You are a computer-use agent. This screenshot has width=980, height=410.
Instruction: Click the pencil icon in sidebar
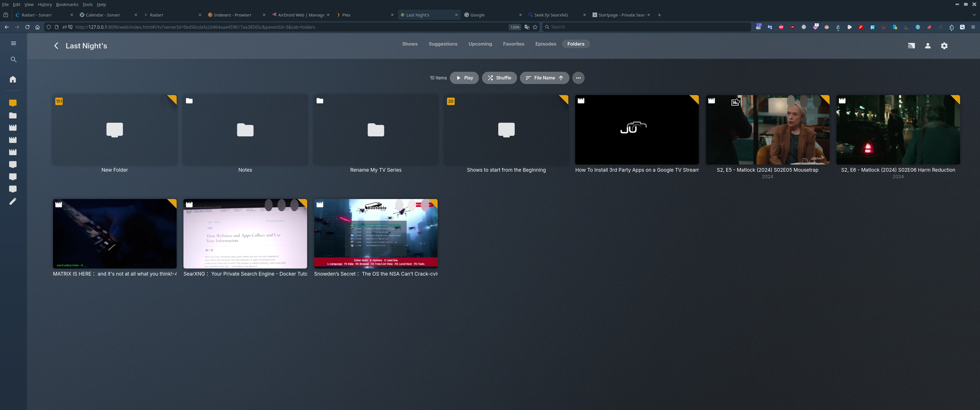pyautogui.click(x=13, y=202)
